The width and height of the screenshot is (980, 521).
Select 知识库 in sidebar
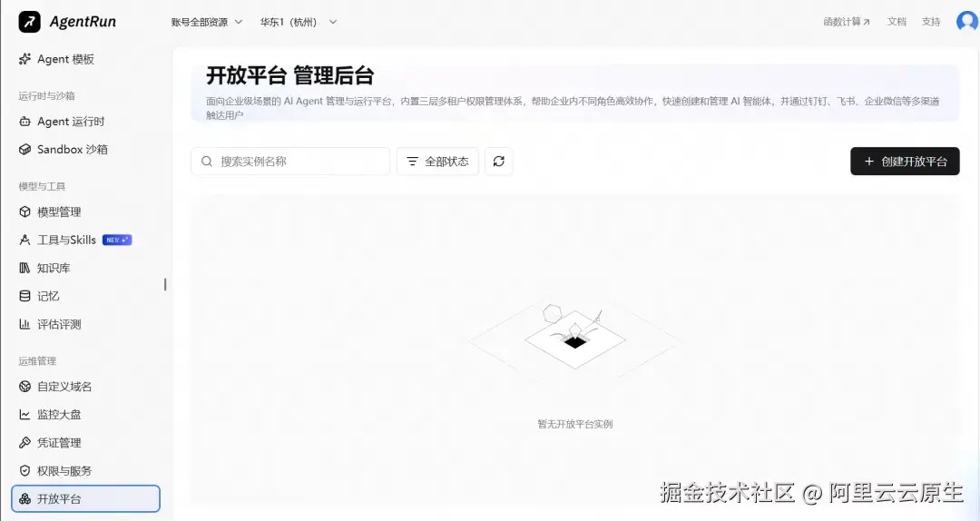[x=85, y=269]
